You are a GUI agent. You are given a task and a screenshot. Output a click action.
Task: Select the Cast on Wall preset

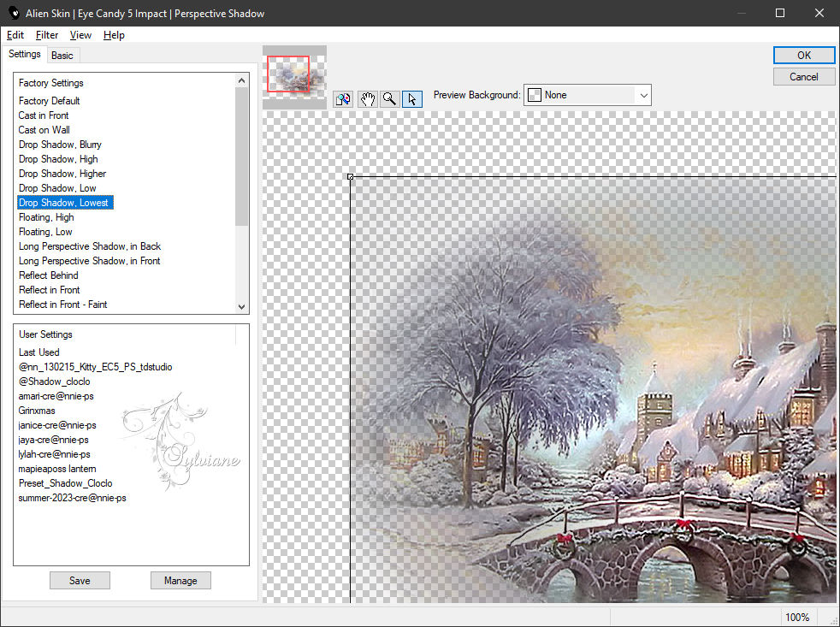pos(44,130)
